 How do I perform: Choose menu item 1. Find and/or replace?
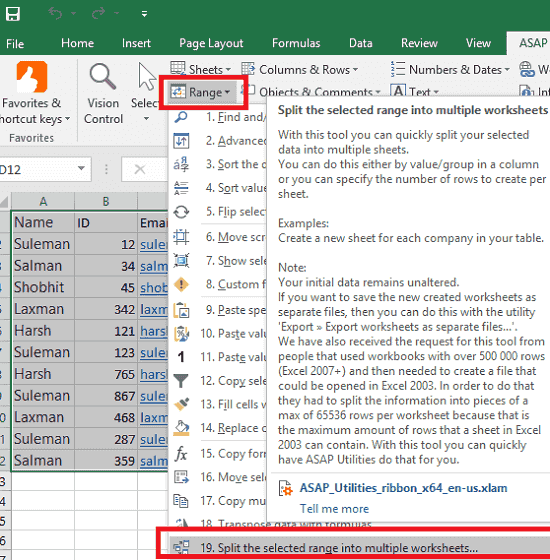point(218,117)
